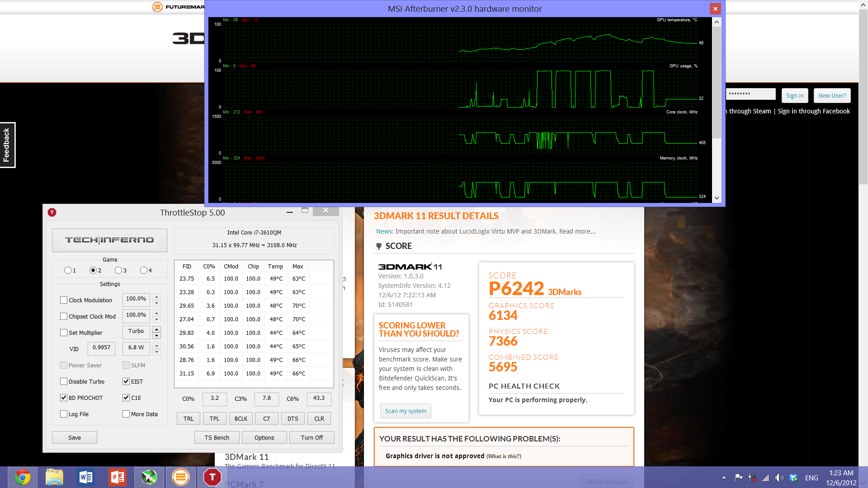Viewport: 868px width, 488px height.
Task: Click Scan my system button
Action: click(406, 411)
